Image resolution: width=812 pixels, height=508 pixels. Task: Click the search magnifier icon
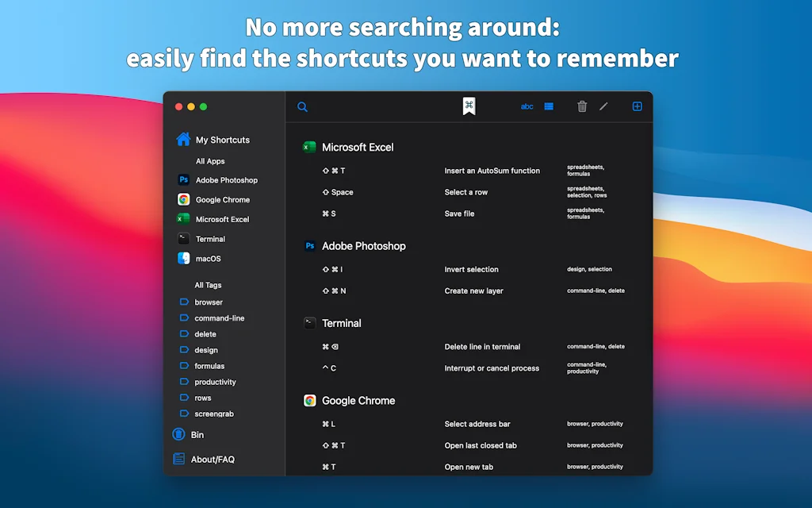coord(302,107)
